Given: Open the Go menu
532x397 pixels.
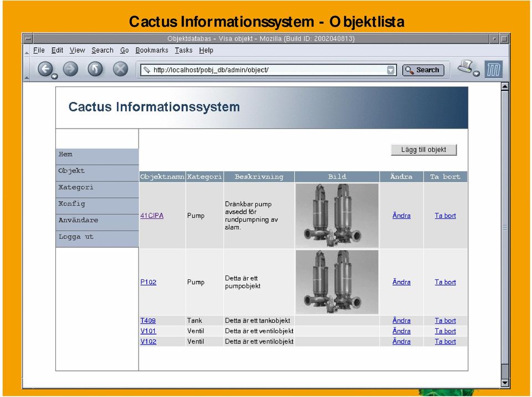Looking at the screenshot, I should (x=124, y=50).
